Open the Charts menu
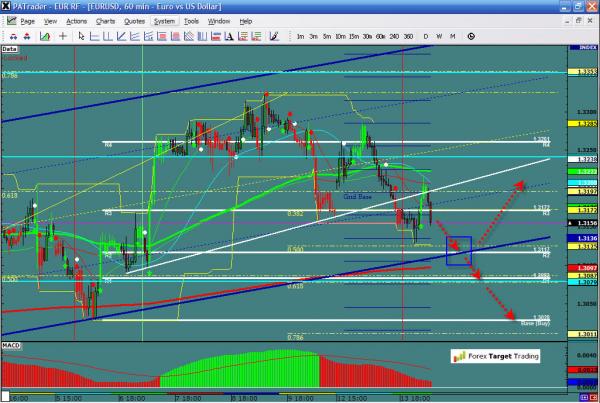Screen dimensions: 600x403 click(105, 20)
